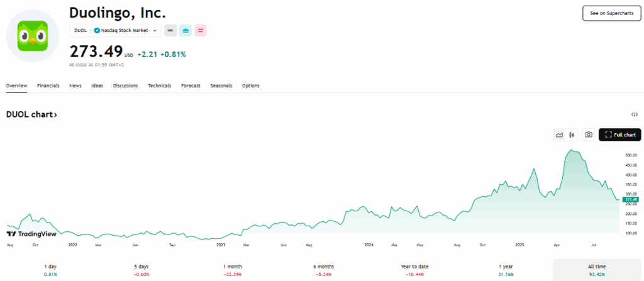Screen dimensions: 644x281
Task: Click the 273.49 headline price
Action: [x=96, y=52]
